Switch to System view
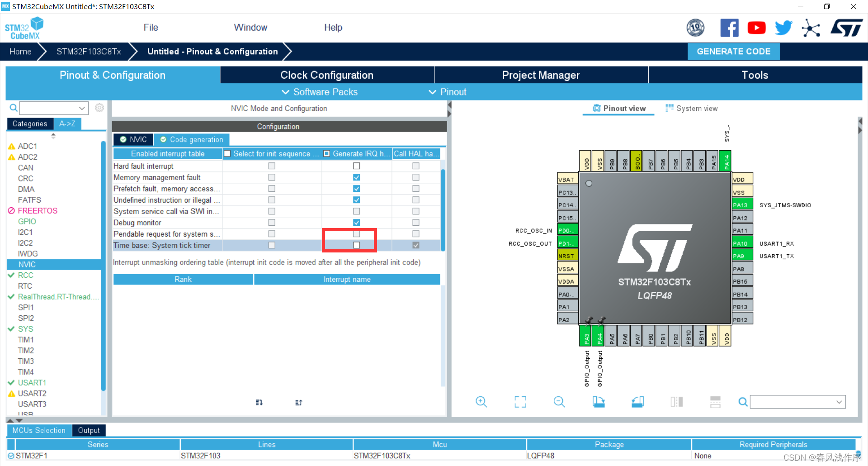This screenshot has width=868, height=466. pos(691,109)
